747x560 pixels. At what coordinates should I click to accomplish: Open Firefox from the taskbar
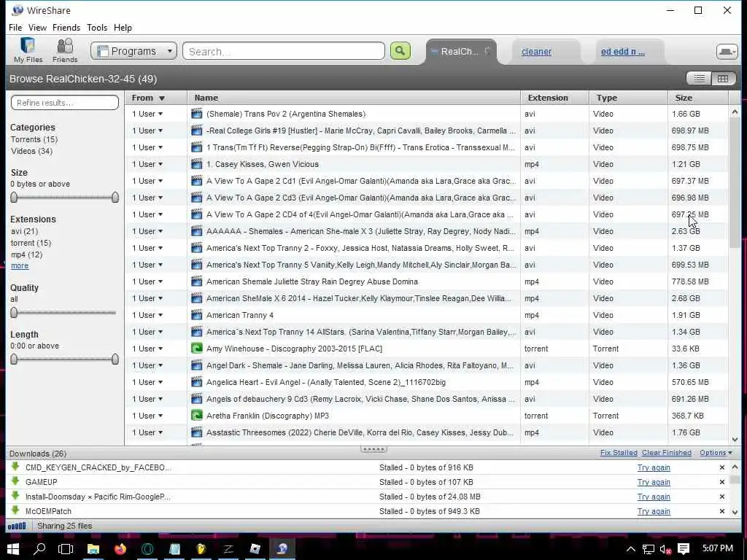click(x=120, y=548)
